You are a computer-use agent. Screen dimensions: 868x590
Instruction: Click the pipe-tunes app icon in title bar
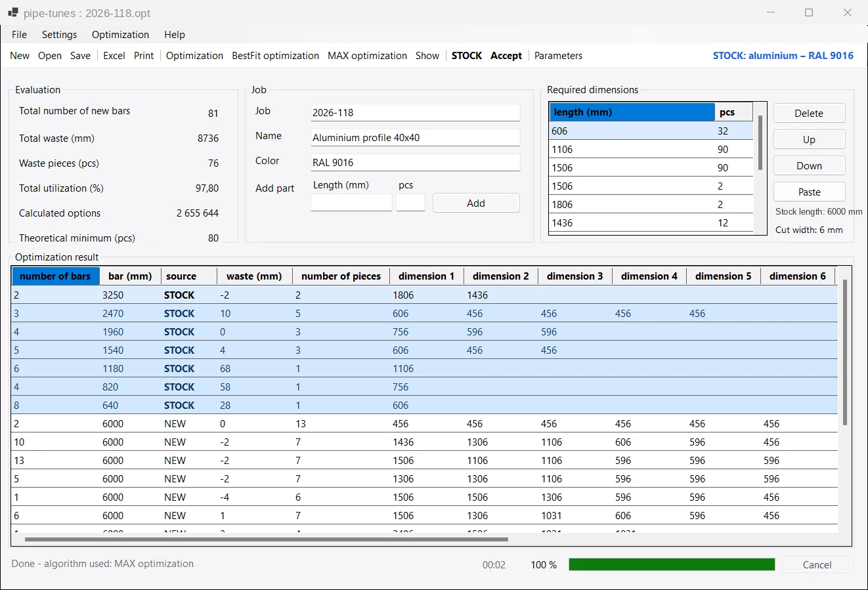13,12
